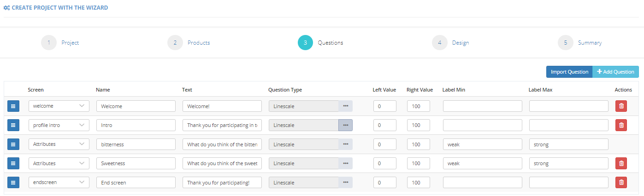Click the drag handle for bitterness row
Viewport: 644px width, 196px height.
point(13,144)
